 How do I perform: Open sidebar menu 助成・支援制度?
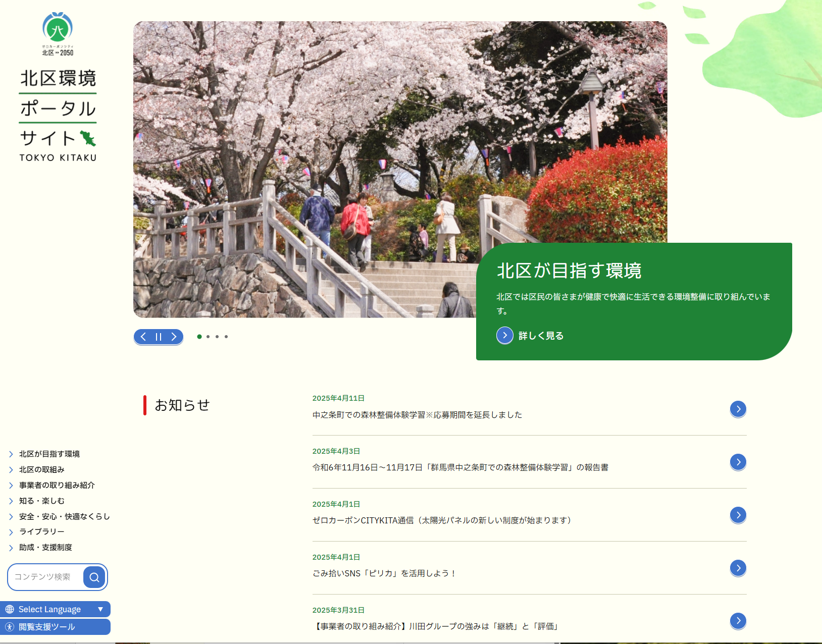pyautogui.click(x=45, y=547)
